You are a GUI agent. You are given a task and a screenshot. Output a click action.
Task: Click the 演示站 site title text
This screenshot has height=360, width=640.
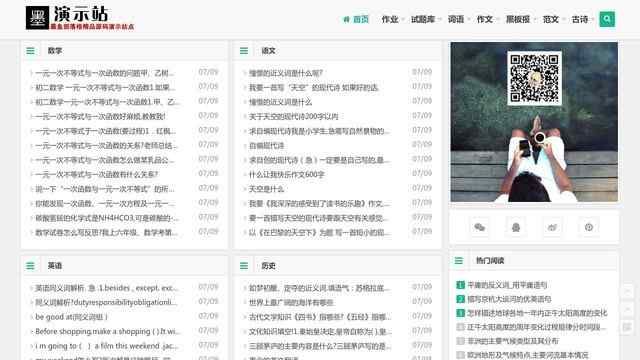click(81, 14)
